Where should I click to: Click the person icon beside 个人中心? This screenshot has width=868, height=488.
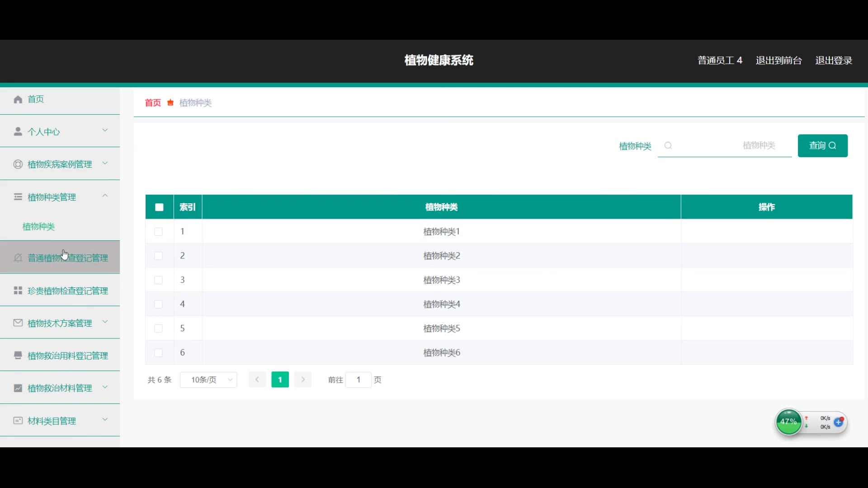(x=18, y=131)
